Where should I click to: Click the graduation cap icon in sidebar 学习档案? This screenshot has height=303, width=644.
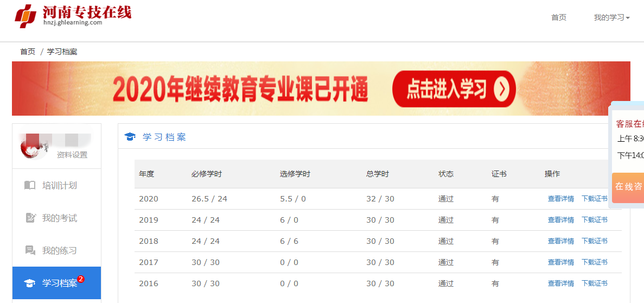pyautogui.click(x=29, y=283)
